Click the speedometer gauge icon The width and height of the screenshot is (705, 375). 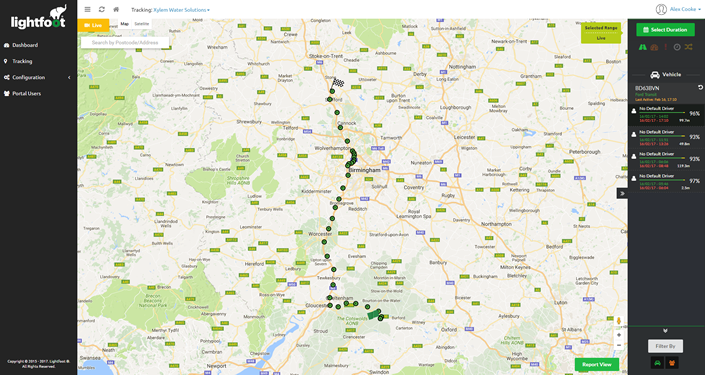coord(654,47)
